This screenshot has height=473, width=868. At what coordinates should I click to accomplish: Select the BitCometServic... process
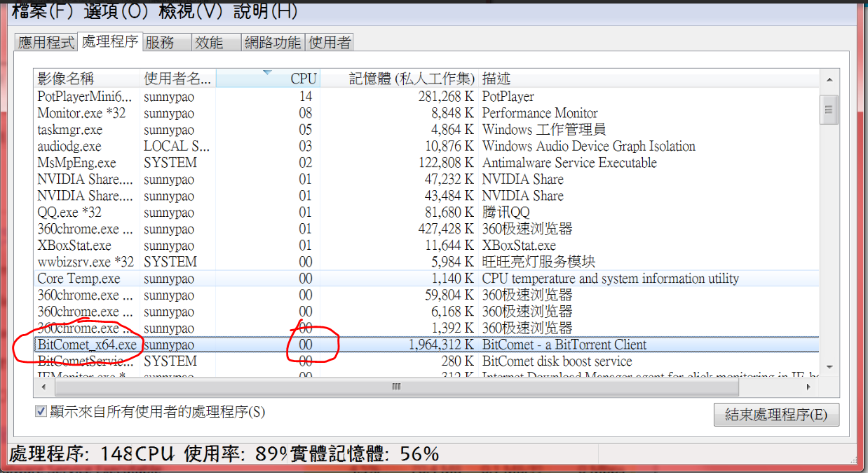427,361
